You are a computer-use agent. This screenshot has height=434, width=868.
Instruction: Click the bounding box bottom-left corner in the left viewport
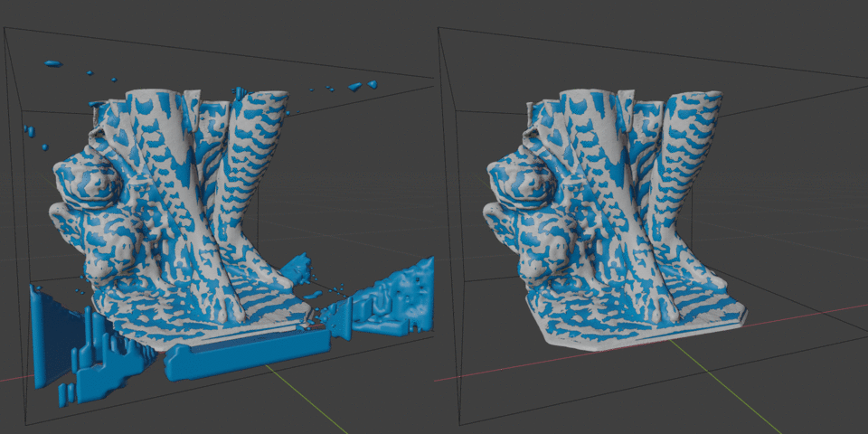pos(26,423)
